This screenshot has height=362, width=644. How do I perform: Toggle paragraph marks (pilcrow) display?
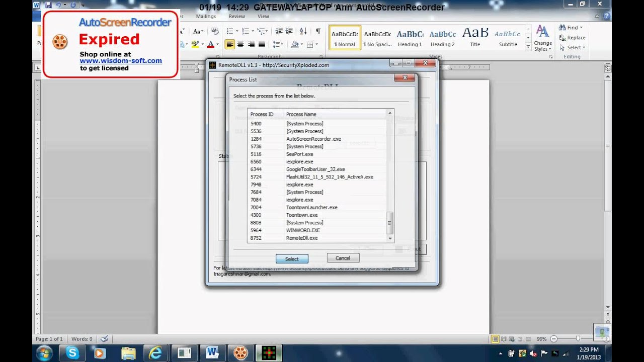pyautogui.click(x=318, y=31)
